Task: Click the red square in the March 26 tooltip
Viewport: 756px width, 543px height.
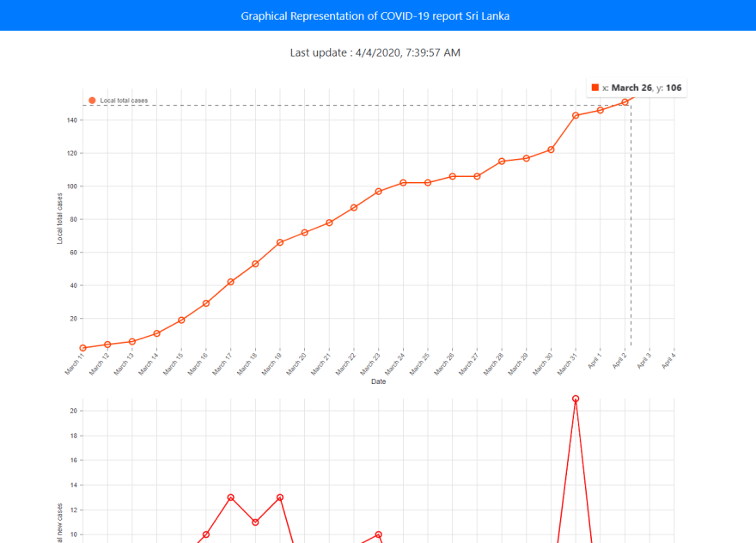Action: click(x=595, y=88)
